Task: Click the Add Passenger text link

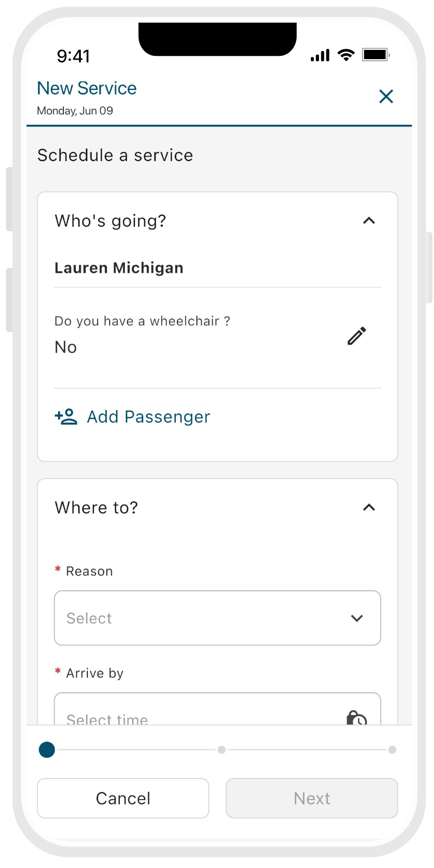Action: point(148,417)
